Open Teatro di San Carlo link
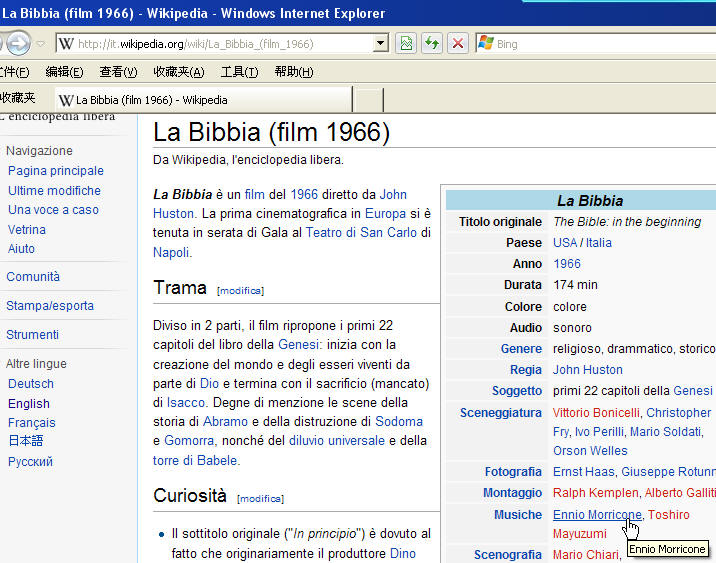716x563 pixels. [x=361, y=232]
